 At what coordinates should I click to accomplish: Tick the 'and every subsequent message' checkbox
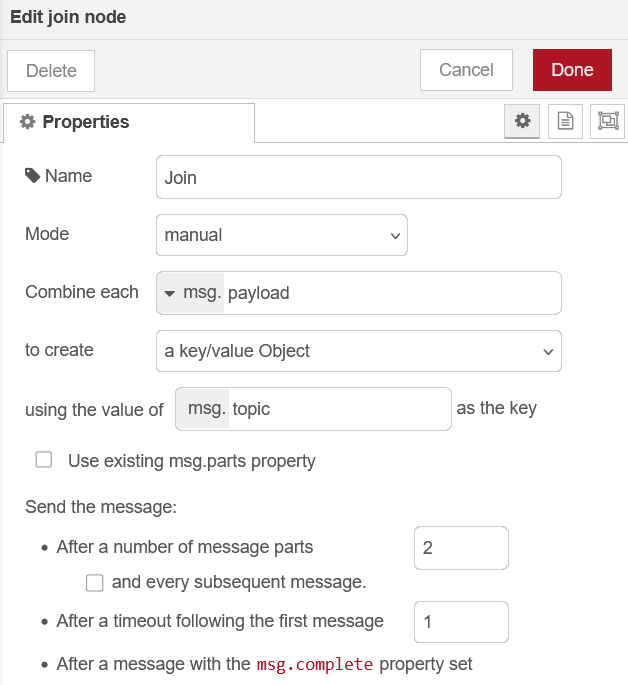point(95,582)
